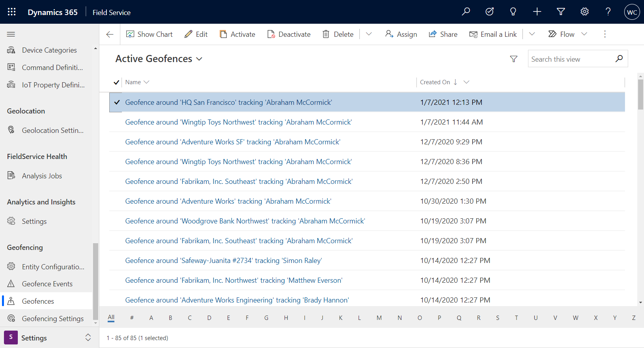
Task: Click the search magnifier in top bar
Action: point(466,12)
